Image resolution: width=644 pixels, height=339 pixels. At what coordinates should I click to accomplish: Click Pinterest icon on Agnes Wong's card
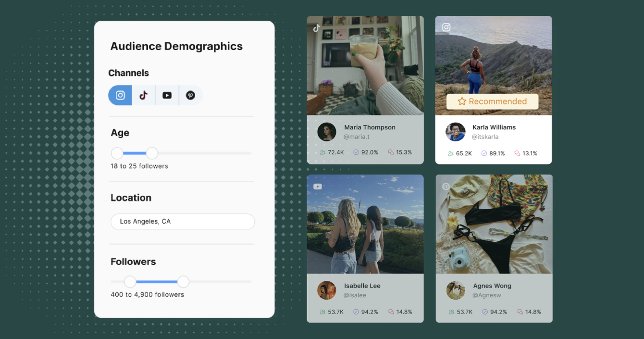(x=446, y=187)
